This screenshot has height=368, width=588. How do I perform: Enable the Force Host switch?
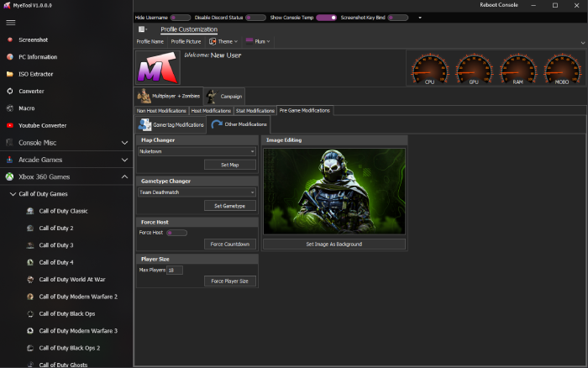[176, 233]
